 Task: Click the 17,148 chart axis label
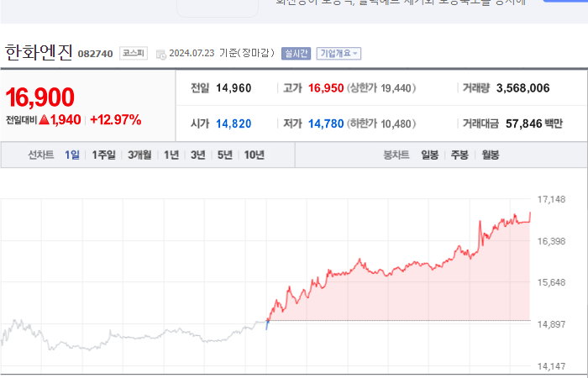coord(551,200)
